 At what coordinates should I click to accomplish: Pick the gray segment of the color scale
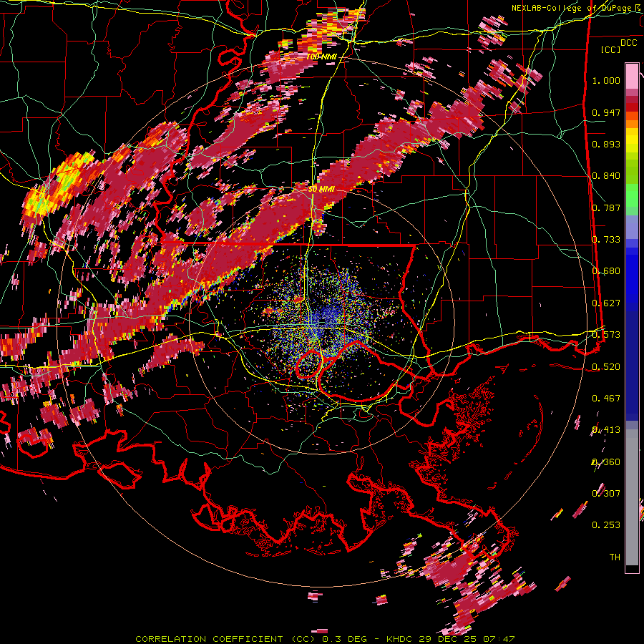click(632, 497)
